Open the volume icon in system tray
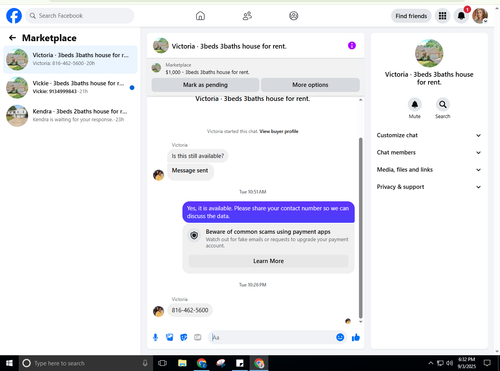 (x=450, y=363)
